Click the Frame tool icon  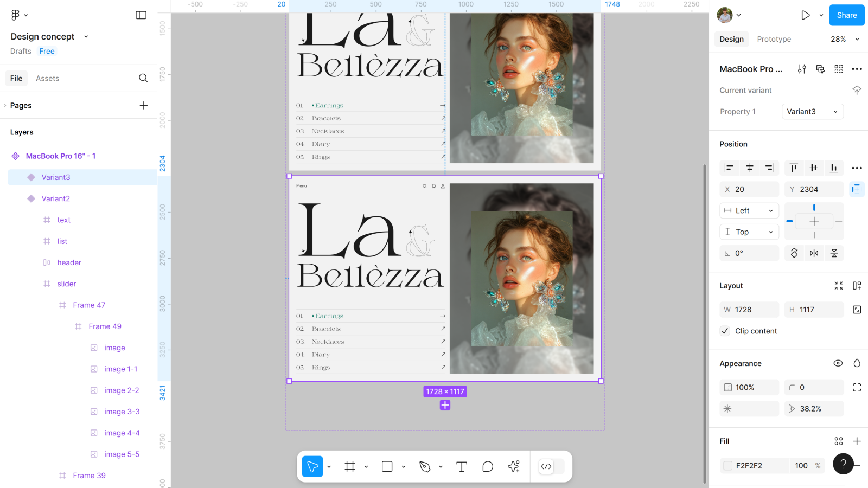pyautogui.click(x=350, y=466)
